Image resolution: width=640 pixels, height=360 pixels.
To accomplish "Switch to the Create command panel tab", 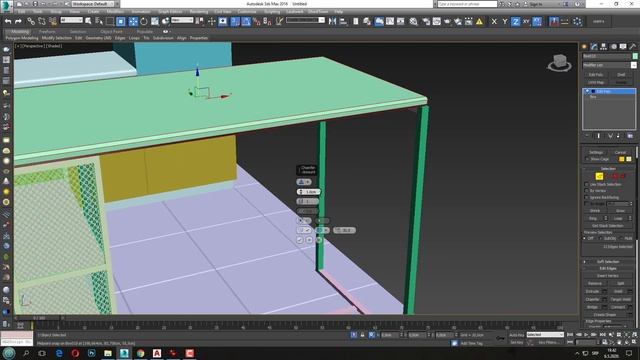I will 584,47.
